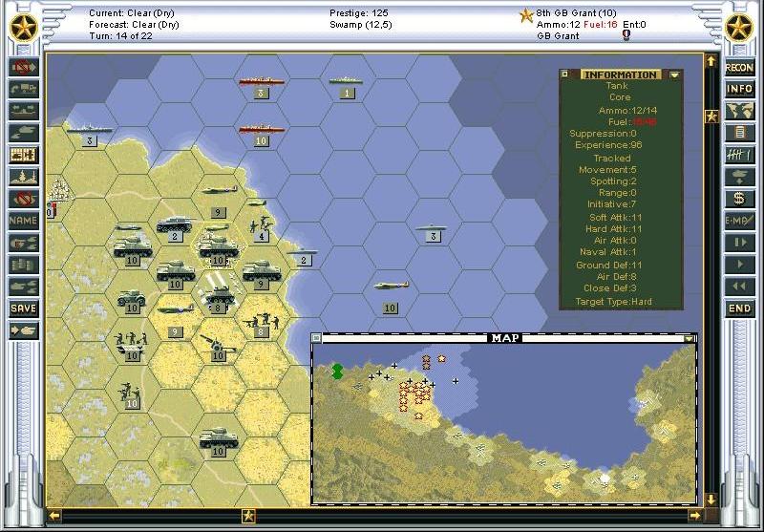The height and width of the screenshot is (532, 764).
Task: Open the strategic world map icon
Action: 739,111
